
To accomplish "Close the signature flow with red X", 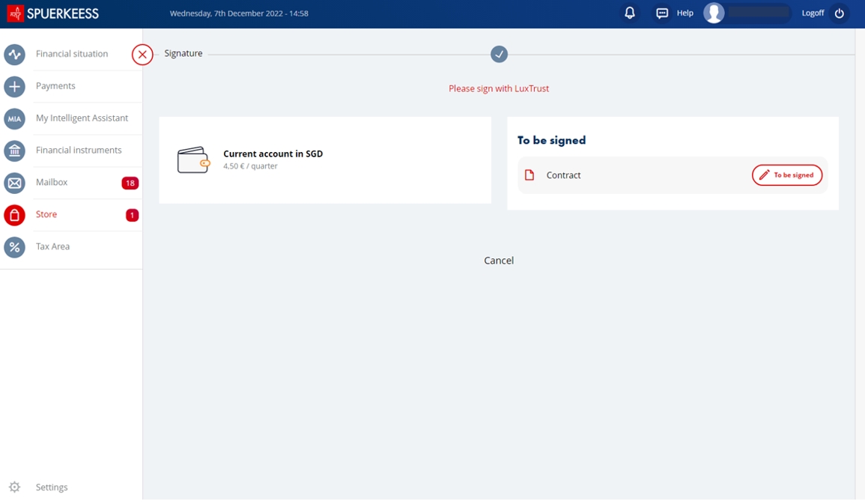I will coord(142,55).
